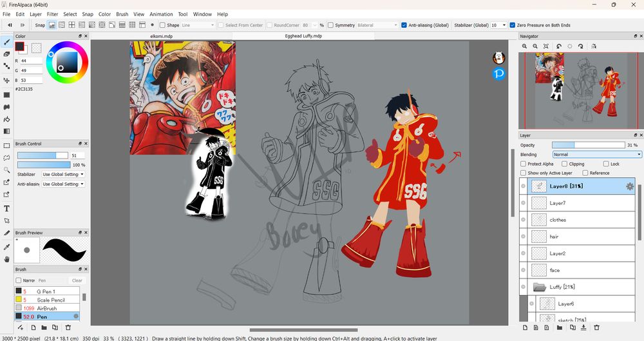Open Layer8 settings gear icon

point(629,186)
